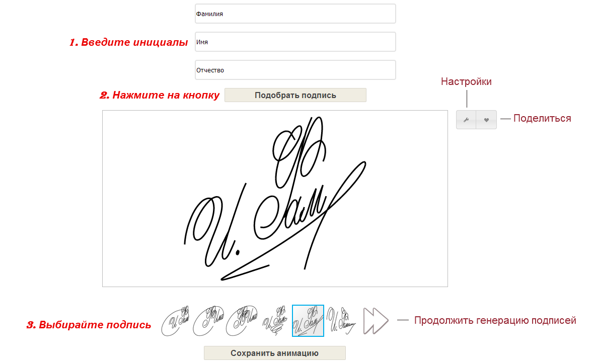Choose the sixth signature thumbnail before arrows
Image resolution: width=595 pixels, height=364 pixels.
click(x=341, y=321)
